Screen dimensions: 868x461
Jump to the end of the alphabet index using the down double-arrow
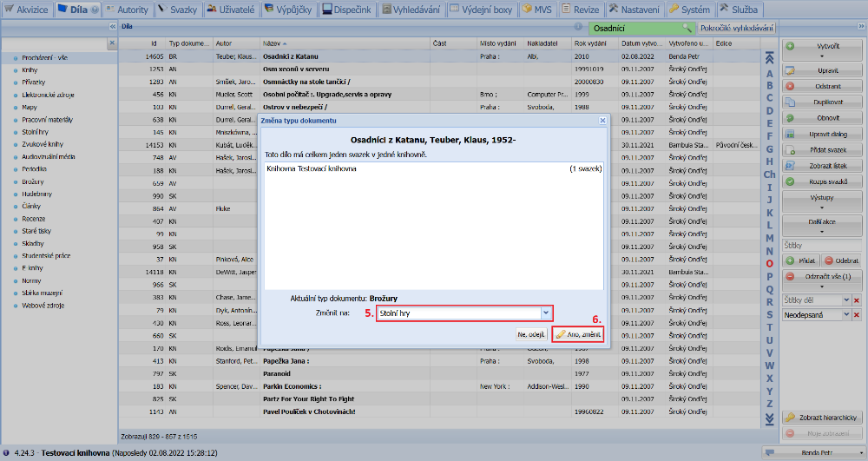tap(768, 418)
